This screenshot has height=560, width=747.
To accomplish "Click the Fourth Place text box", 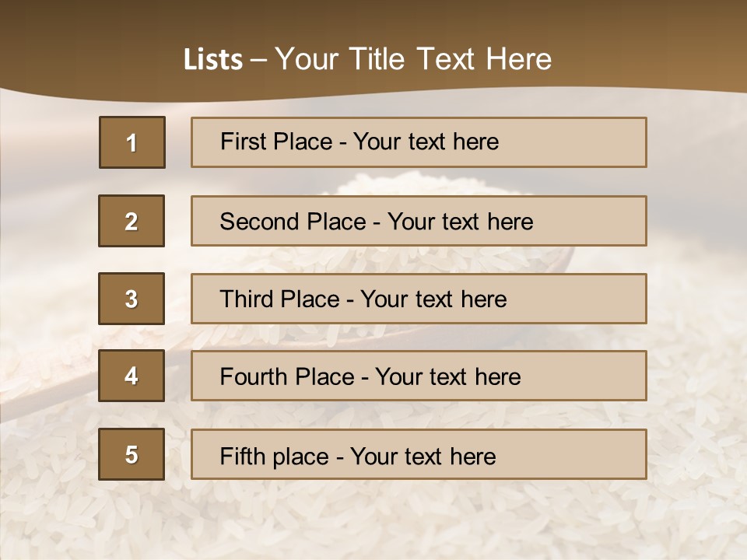I will pos(419,376).
